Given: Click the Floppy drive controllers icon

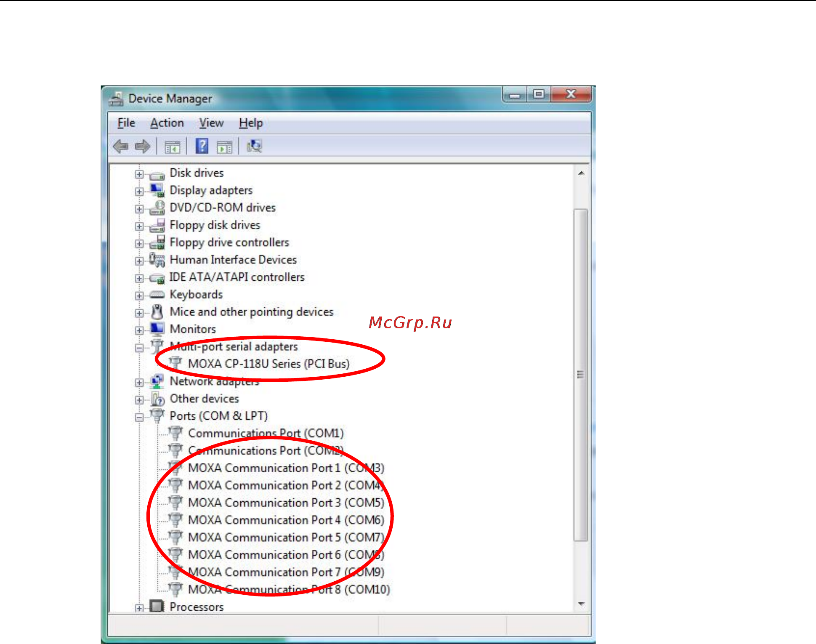Looking at the screenshot, I should click(x=157, y=243).
